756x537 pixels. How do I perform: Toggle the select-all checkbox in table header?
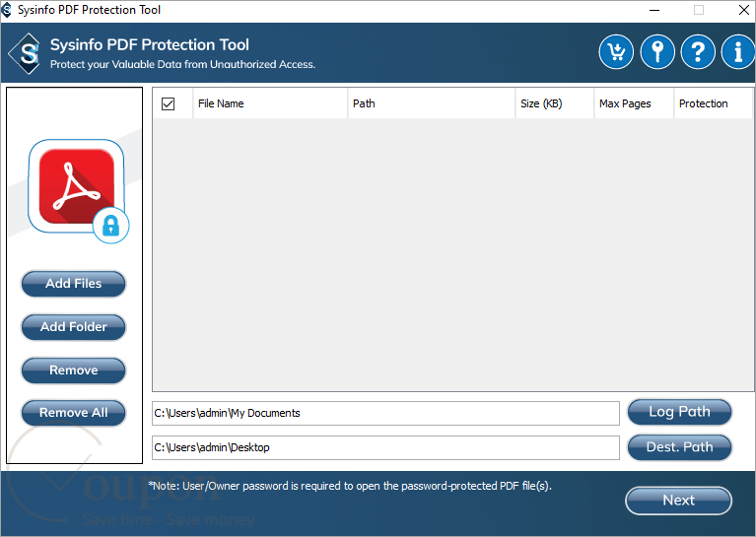click(168, 103)
